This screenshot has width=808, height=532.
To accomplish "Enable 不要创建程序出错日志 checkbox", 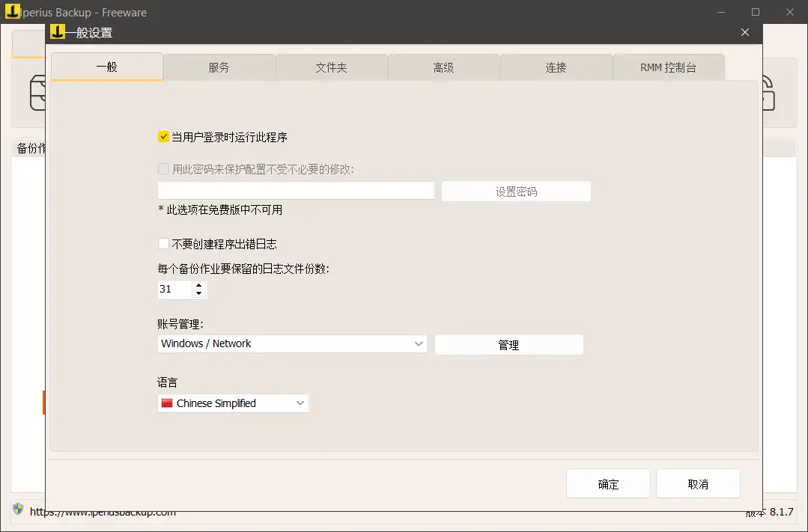I will coord(163,244).
